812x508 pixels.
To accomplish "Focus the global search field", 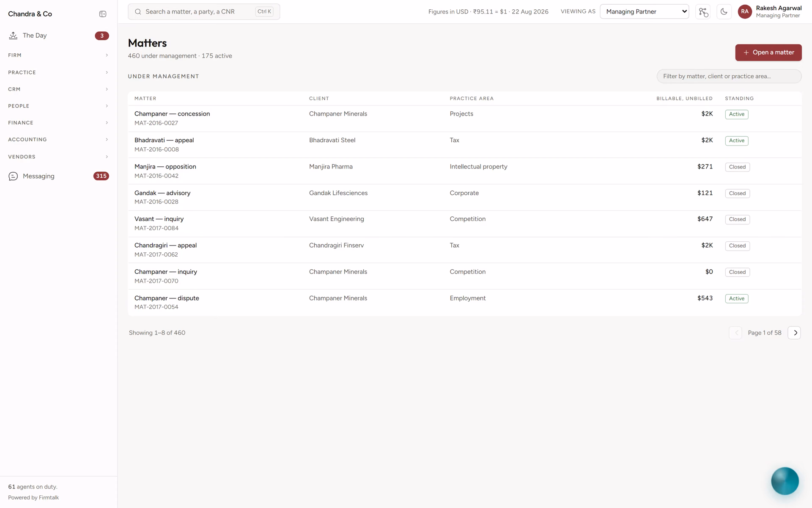I will 204,12.
